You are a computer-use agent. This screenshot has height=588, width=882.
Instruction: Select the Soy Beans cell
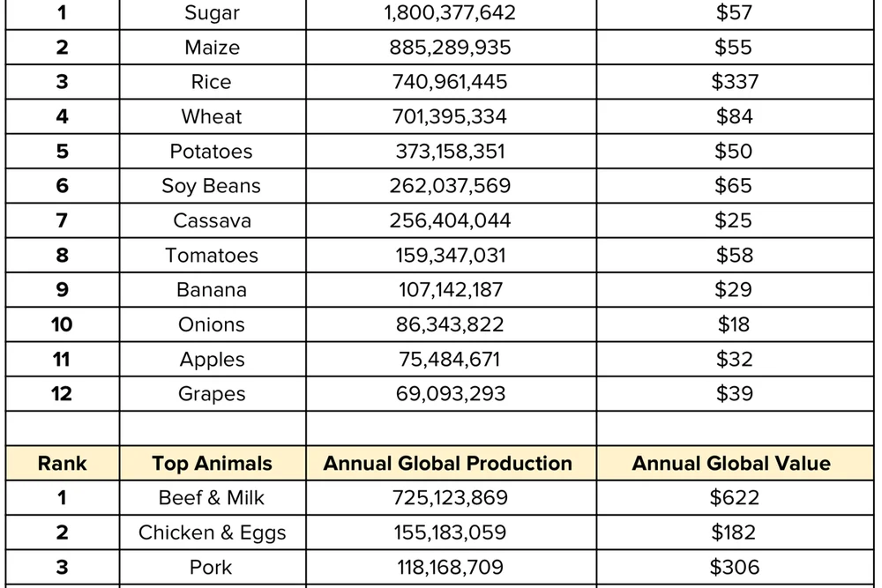[x=212, y=186]
